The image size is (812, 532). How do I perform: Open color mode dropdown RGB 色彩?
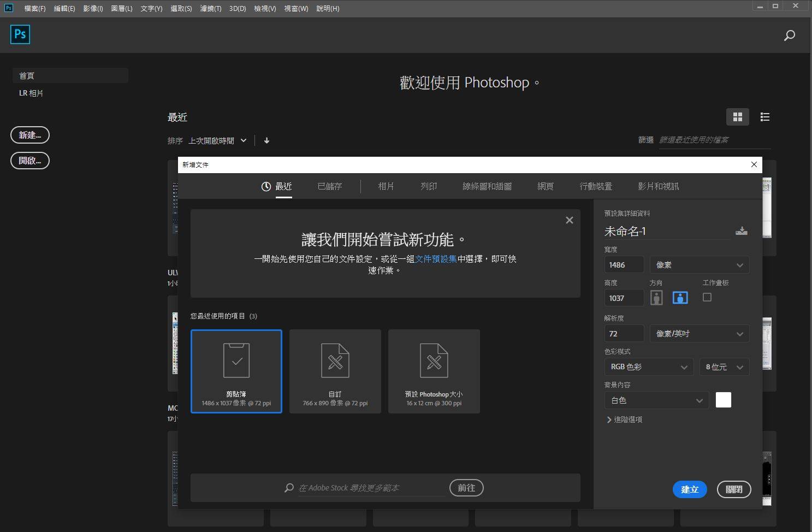tap(649, 367)
